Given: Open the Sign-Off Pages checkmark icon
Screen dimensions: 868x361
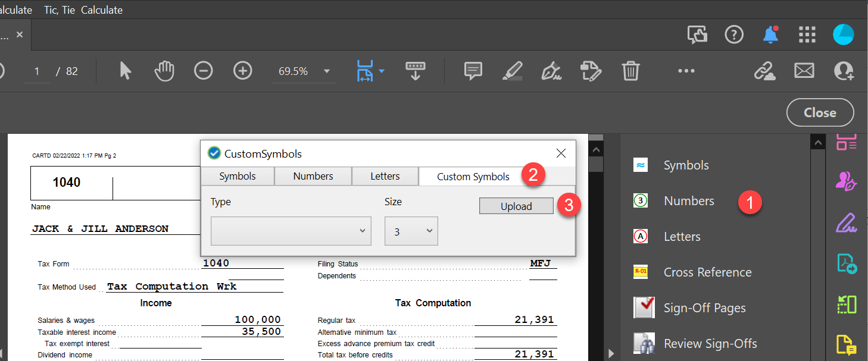Looking at the screenshot, I should [644, 307].
